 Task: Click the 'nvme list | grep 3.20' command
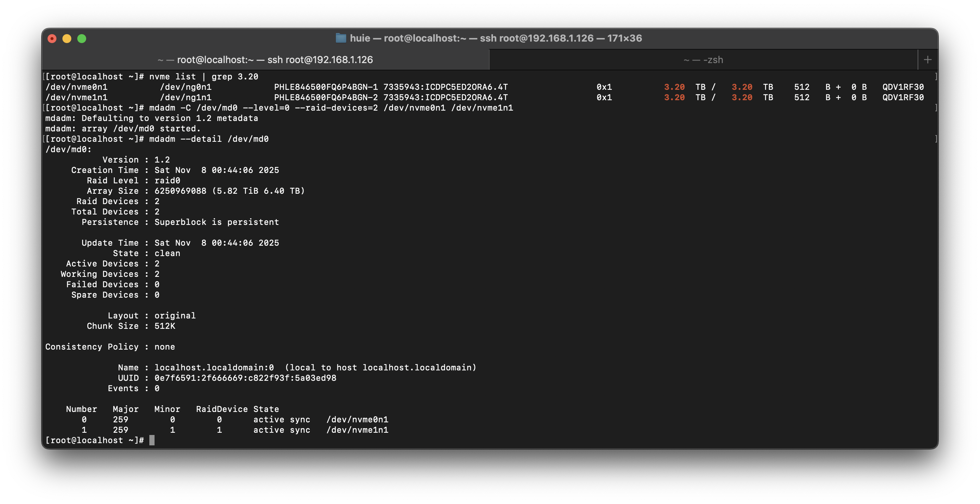point(204,77)
